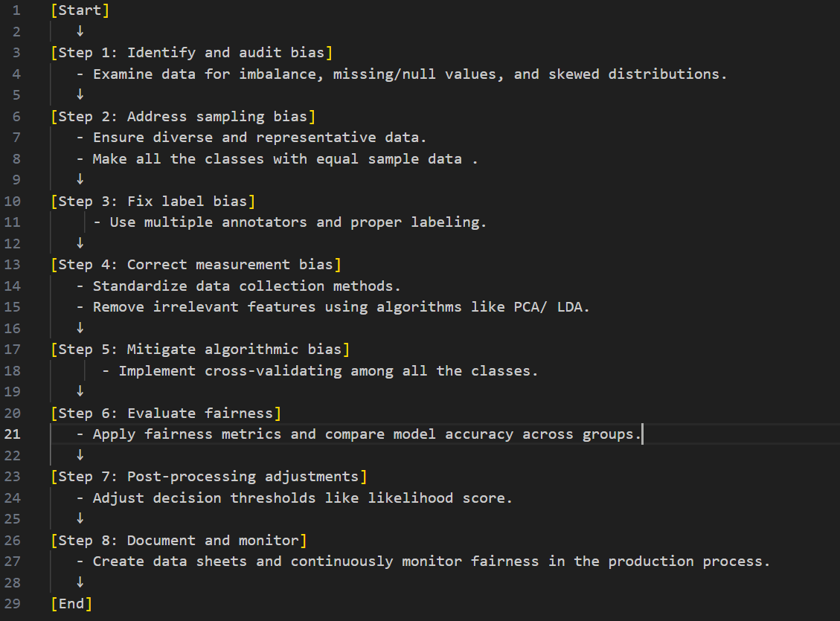Click the 'Step 3: Fix label bias' heading
The height and width of the screenshot is (621, 840).
[153, 202]
